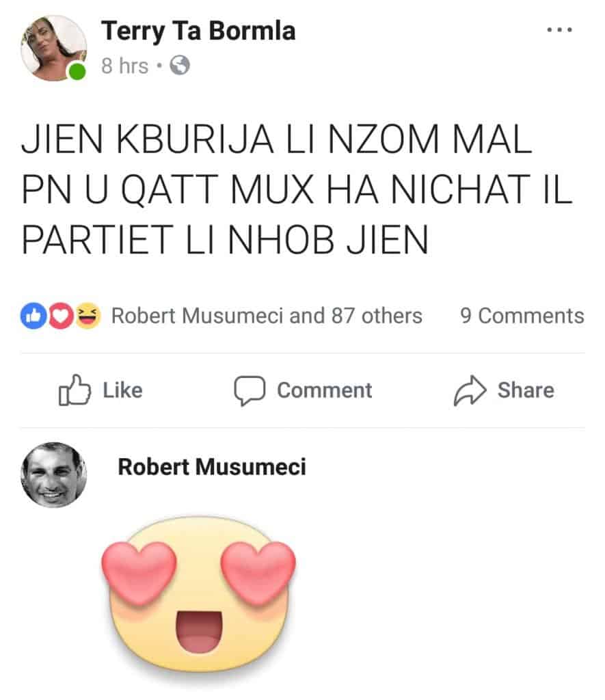The width and height of the screenshot is (605, 700).
Task: Open Robert Musumeci's name in the comment
Action: point(212,467)
